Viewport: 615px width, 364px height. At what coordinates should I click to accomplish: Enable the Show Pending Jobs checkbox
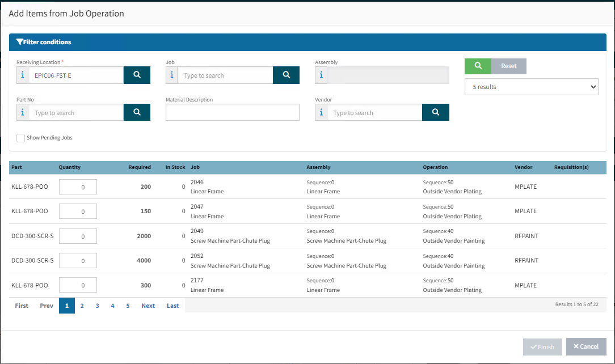click(x=21, y=138)
